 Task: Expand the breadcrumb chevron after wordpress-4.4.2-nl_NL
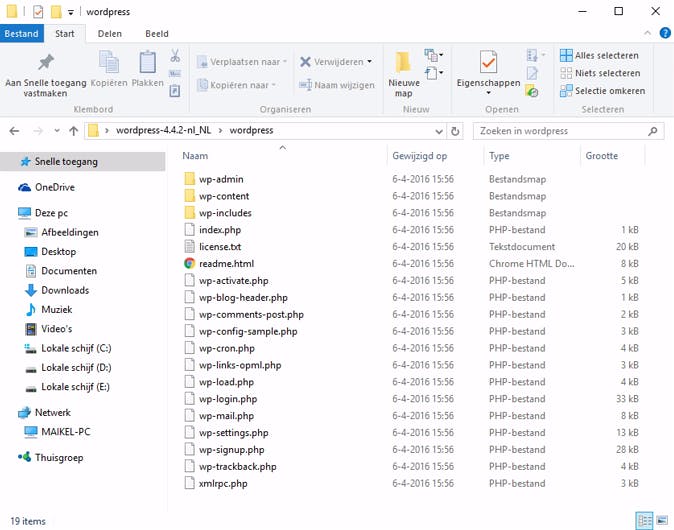220,131
